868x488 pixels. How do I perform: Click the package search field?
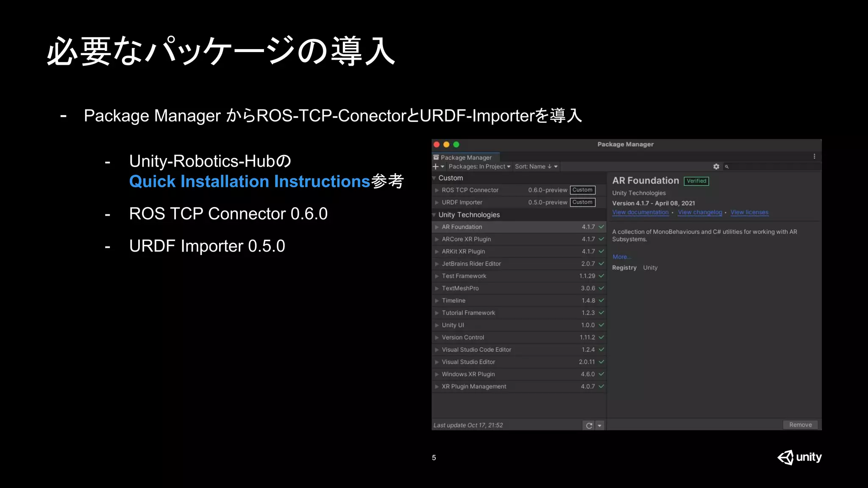(772, 166)
